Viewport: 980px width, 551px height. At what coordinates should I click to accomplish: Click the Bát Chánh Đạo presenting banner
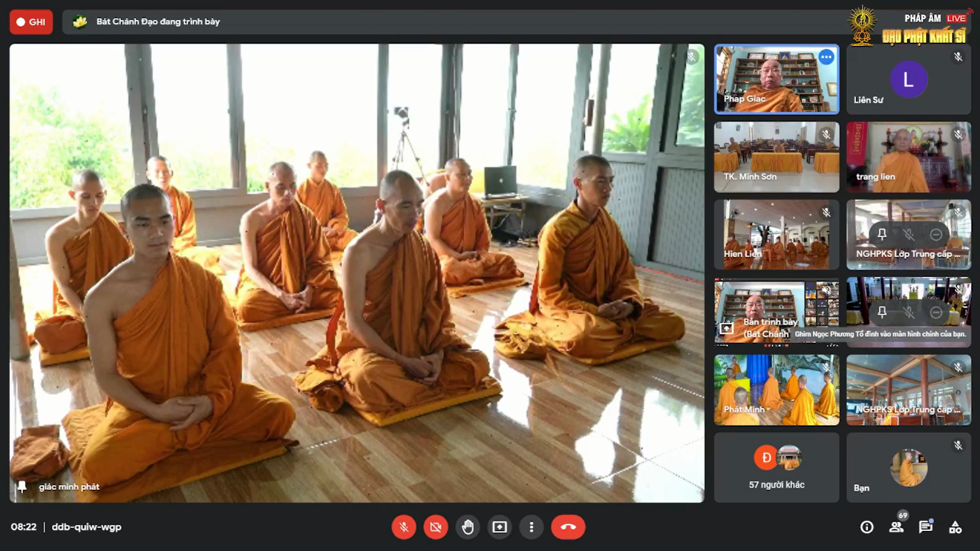point(158,22)
